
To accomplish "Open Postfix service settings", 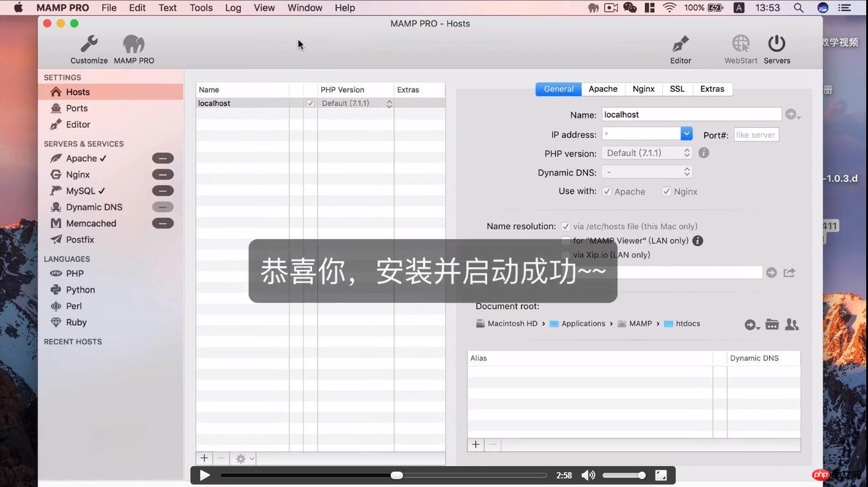I will point(80,240).
